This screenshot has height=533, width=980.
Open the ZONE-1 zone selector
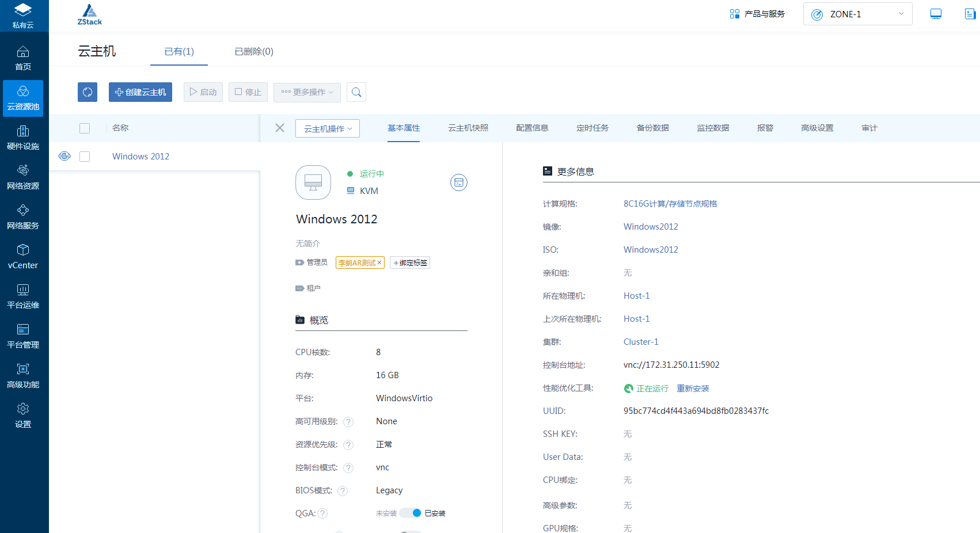click(x=857, y=14)
